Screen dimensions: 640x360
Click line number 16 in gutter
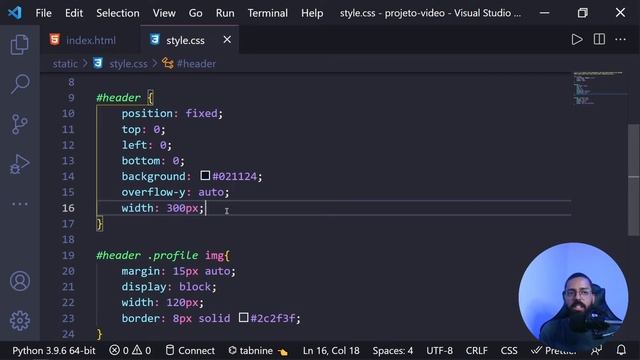click(x=68, y=208)
